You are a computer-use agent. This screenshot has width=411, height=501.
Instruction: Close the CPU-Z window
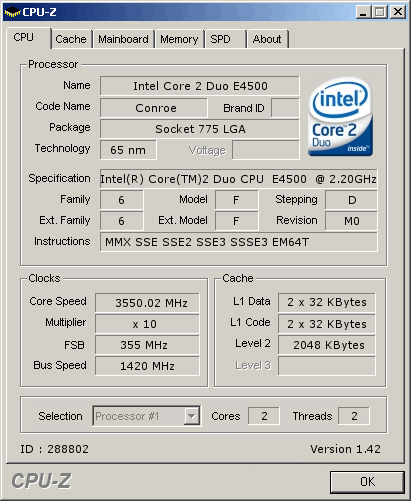click(398, 12)
